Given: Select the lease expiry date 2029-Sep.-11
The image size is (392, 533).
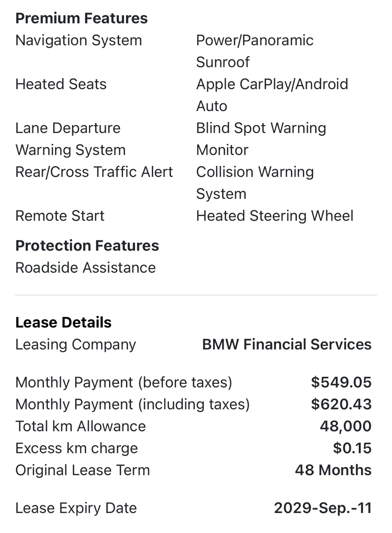Looking at the screenshot, I should click(322, 508).
